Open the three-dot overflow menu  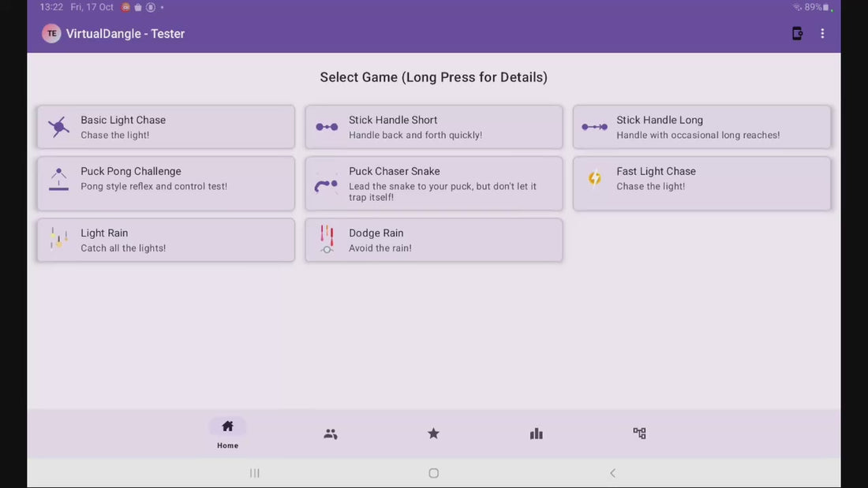pos(822,33)
